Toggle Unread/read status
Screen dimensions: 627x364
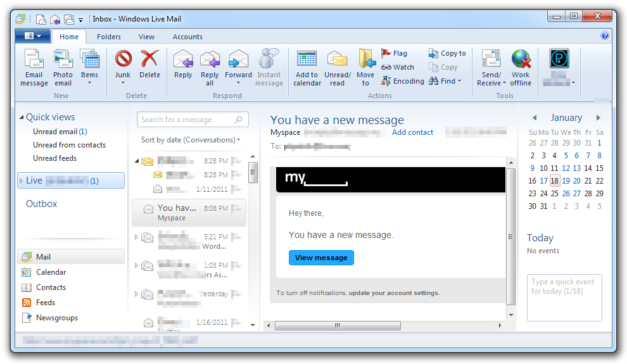click(x=338, y=68)
